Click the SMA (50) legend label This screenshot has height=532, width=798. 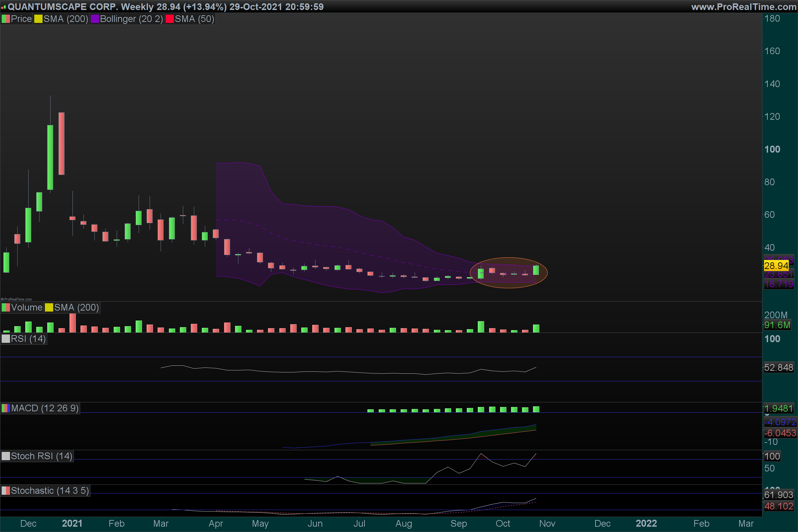(x=195, y=19)
